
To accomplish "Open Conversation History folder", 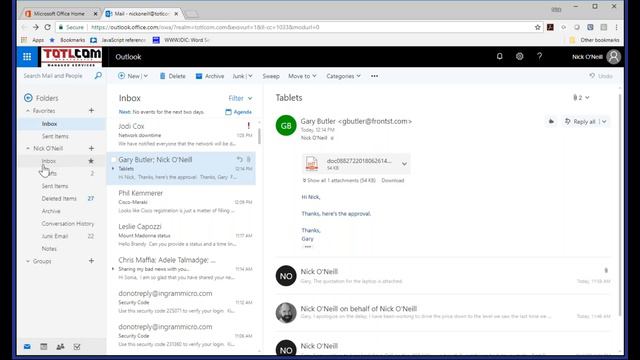I will tap(68, 224).
